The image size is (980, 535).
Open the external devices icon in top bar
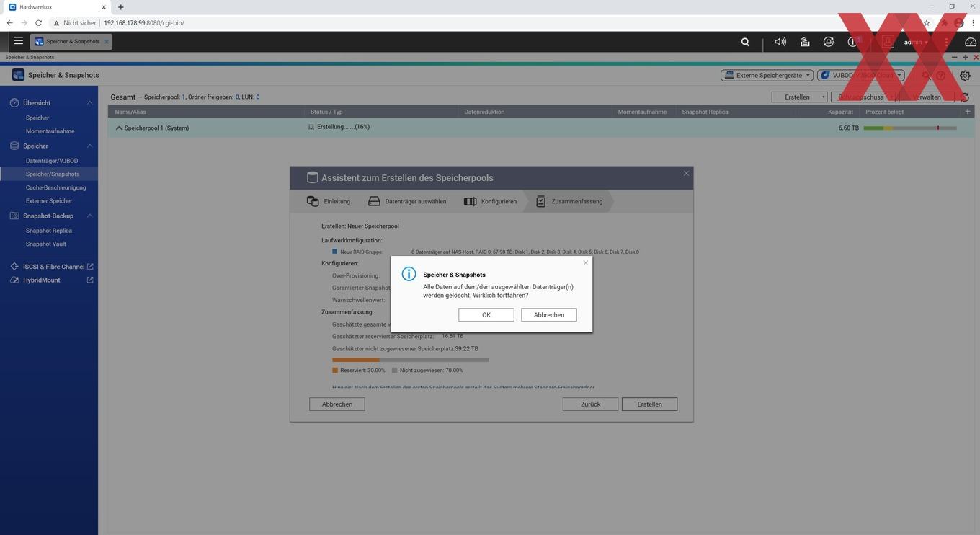(x=829, y=42)
